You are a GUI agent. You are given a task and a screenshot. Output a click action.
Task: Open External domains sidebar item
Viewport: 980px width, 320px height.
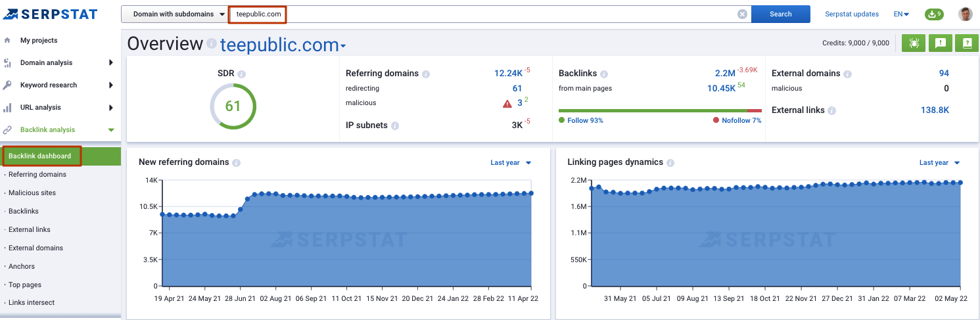click(35, 248)
